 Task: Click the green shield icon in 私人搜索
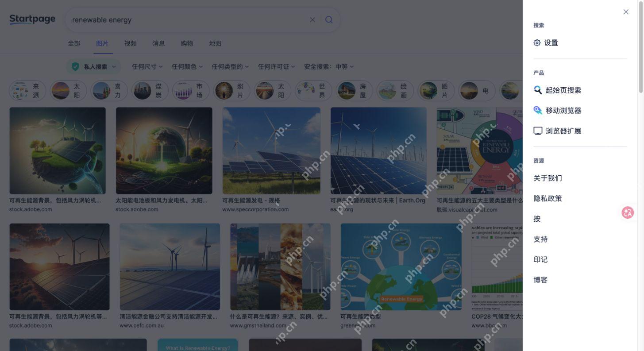(x=75, y=66)
